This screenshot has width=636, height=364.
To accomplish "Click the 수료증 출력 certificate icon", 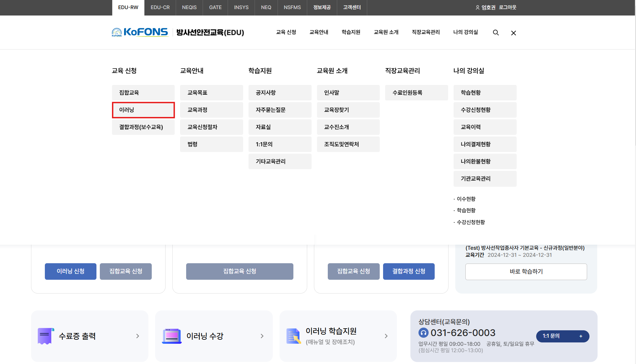I will point(46,336).
